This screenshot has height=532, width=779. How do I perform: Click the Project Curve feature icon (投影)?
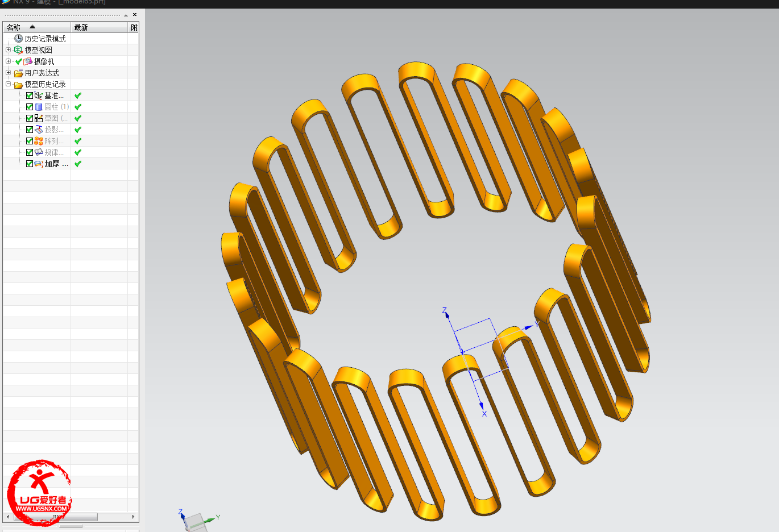[39, 130]
